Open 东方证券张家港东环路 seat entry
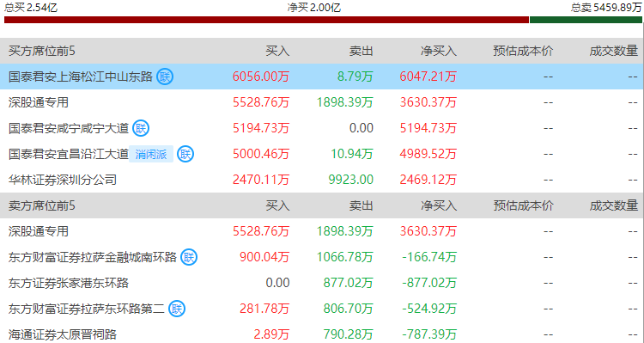This screenshot has height=343, width=644. (69, 283)
